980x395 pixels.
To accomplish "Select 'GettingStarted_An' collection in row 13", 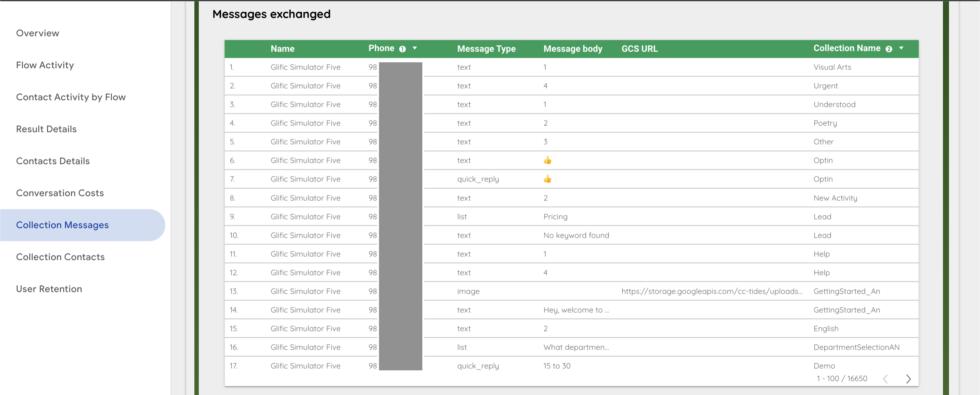I will (846, 291).
